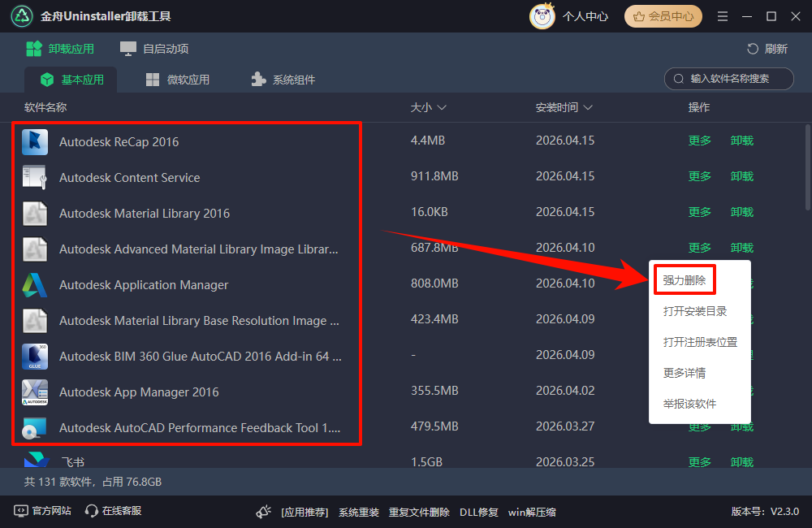812x528 pixels.
Task: Open the 会员中心 button
Action: tap(663, 16)
